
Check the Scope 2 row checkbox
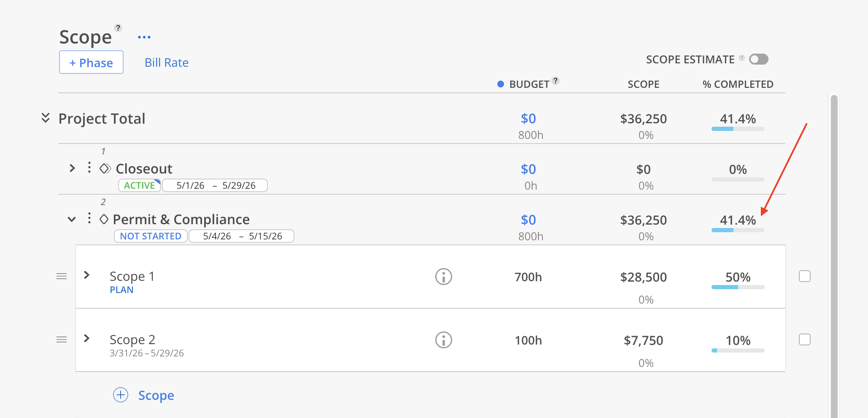(804, 340)
